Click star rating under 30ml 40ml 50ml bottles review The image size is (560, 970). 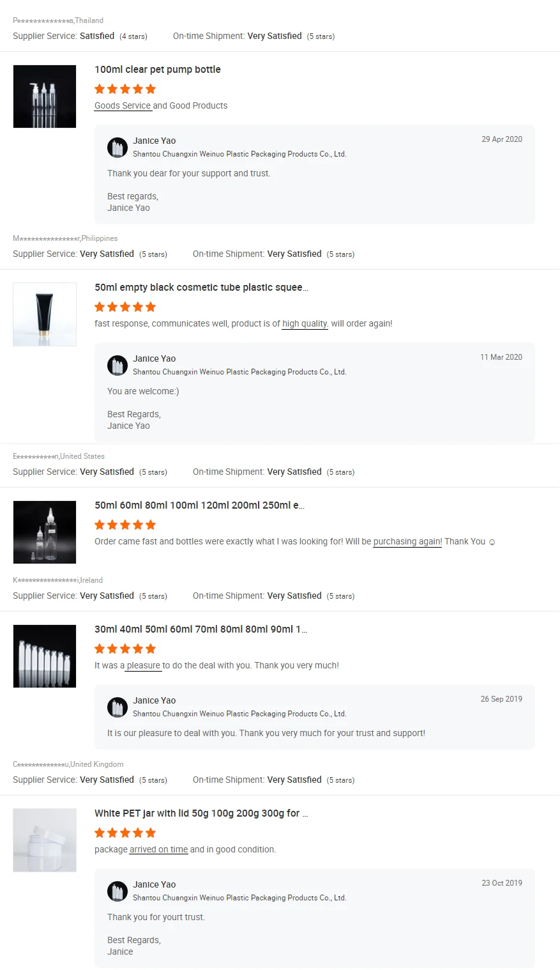(x=125, y=649)
